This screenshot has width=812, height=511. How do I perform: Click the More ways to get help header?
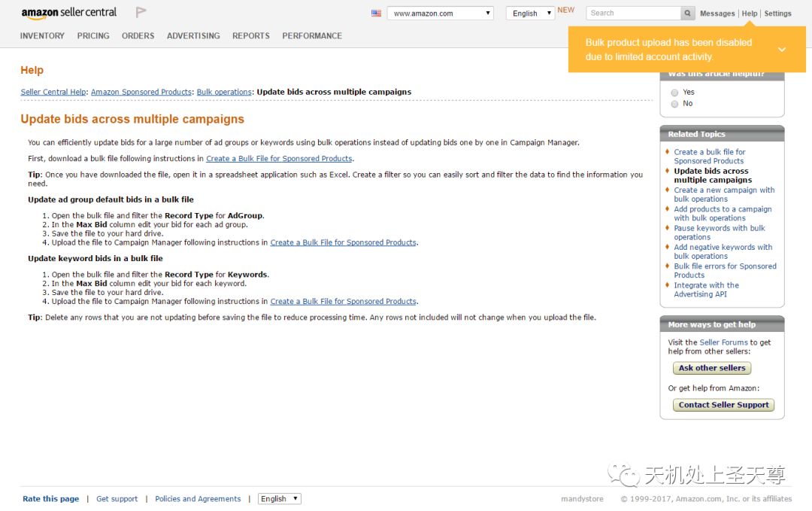coord(722,324)
